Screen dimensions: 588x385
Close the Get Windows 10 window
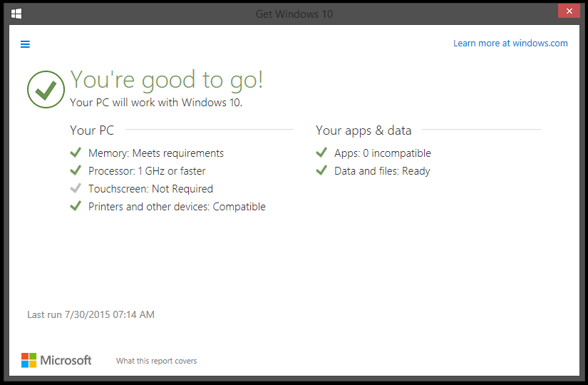pyautogui.click(x=569, y=11)
